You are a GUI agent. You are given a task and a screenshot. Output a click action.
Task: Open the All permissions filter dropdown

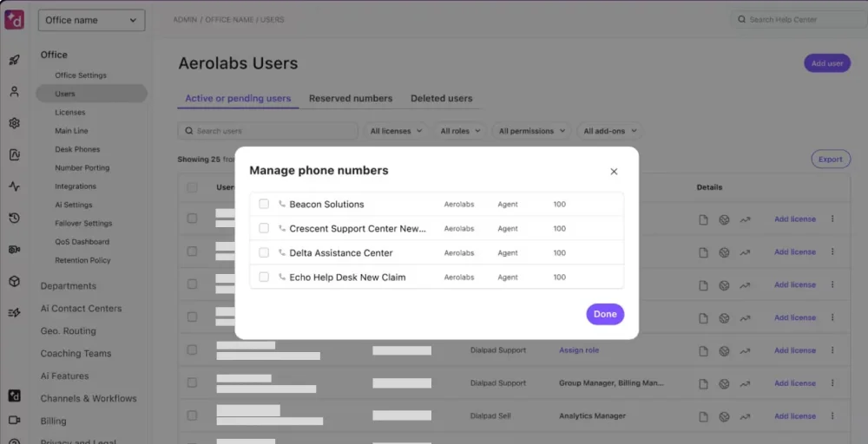coord(531,131)
